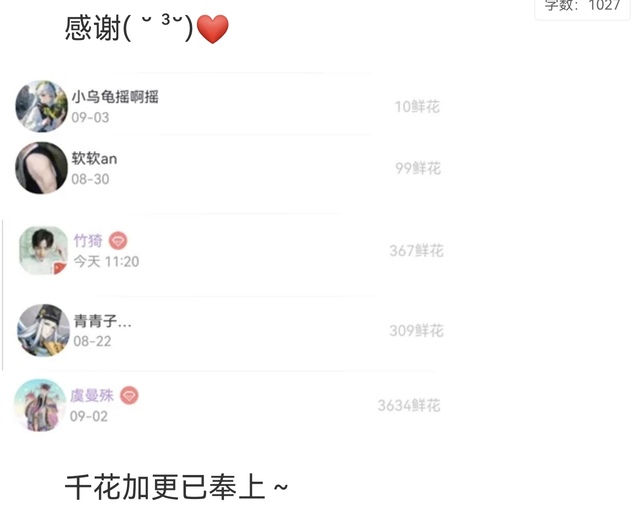The image size is (640, 515).
Task: Click the text 千花加更已奉上
Action: click(165, 487)
